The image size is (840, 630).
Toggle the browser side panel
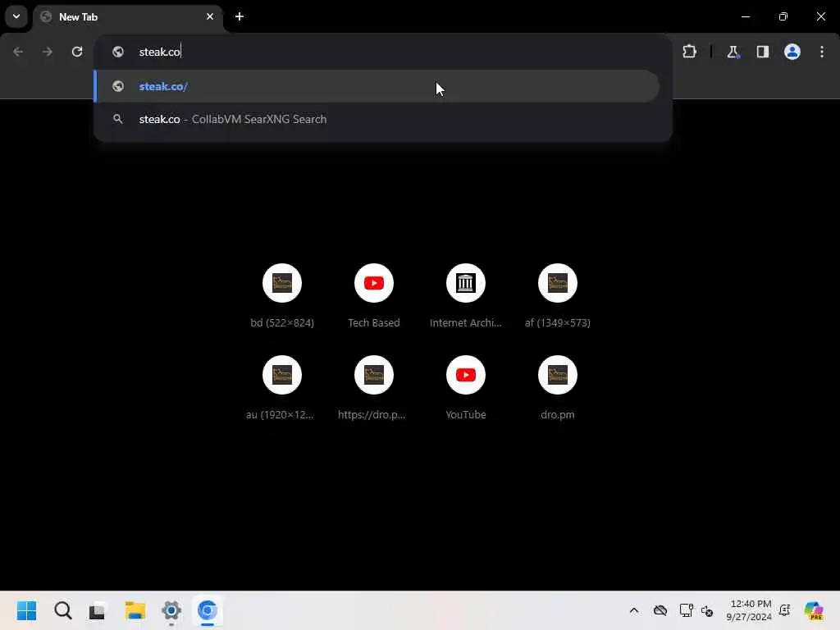[762, 52]
